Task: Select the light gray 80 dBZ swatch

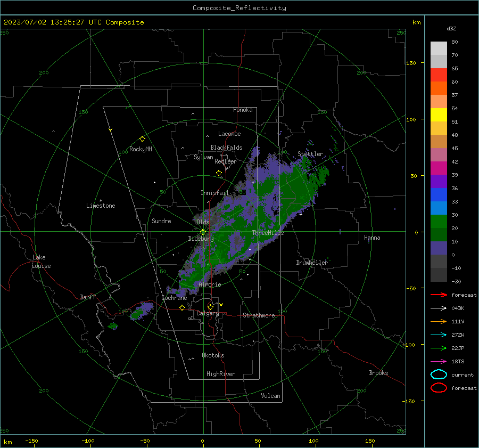Action: [439, 48]
